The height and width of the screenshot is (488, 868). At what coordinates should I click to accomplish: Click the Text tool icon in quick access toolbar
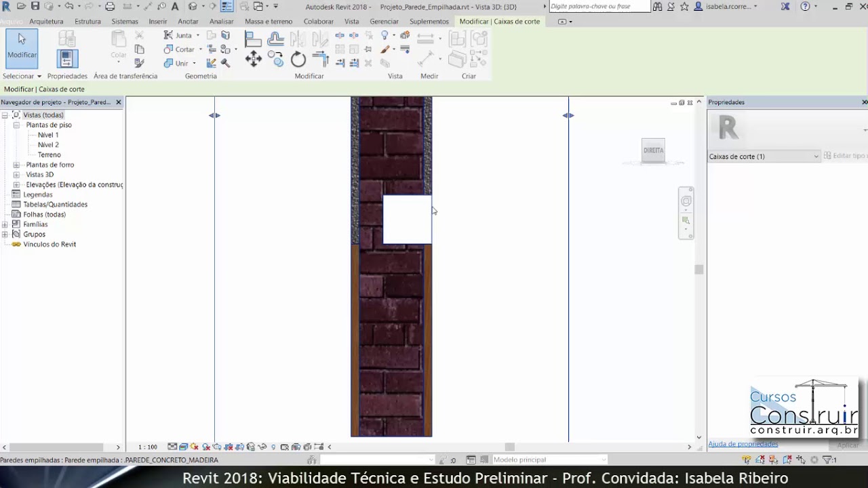click(175, 6)
